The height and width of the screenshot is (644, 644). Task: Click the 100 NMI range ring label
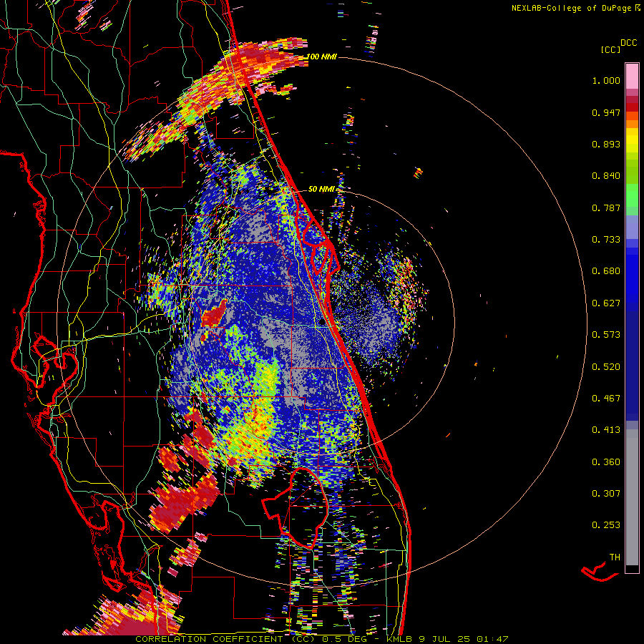click(x=321, y=57)
